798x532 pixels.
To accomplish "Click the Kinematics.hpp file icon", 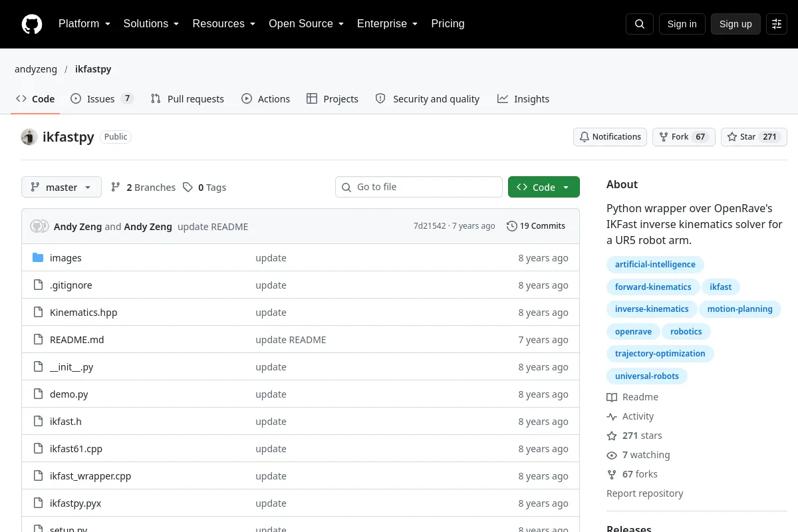I will pyautogui.click(x=38, y=313).
